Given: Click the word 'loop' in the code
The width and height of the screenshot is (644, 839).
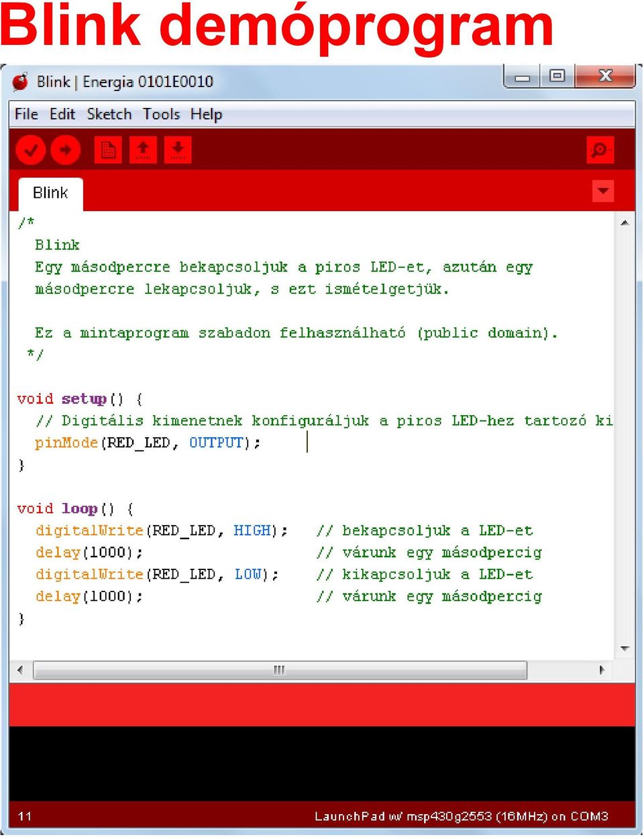Looking at the screenshot, I should [80, 508].
